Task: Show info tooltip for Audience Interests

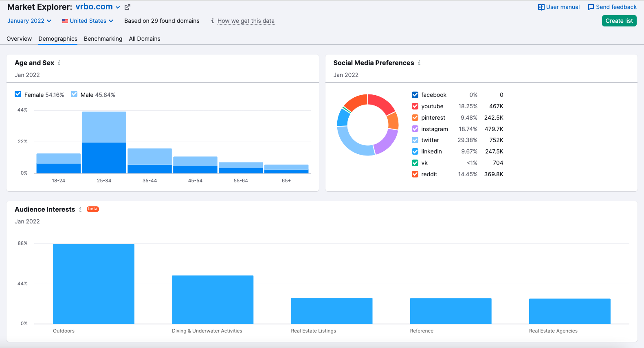Action: [x=80, y=209]
